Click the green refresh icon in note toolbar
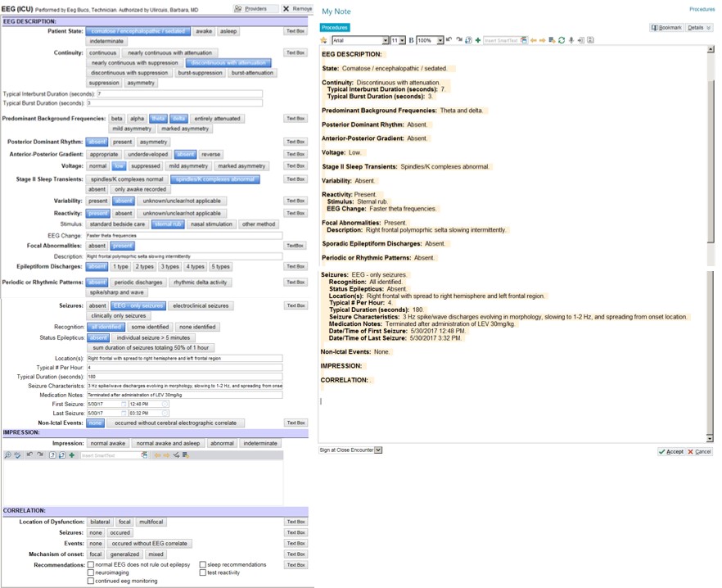The width and height of the screenshot is (722, 588). click(562, 40)
